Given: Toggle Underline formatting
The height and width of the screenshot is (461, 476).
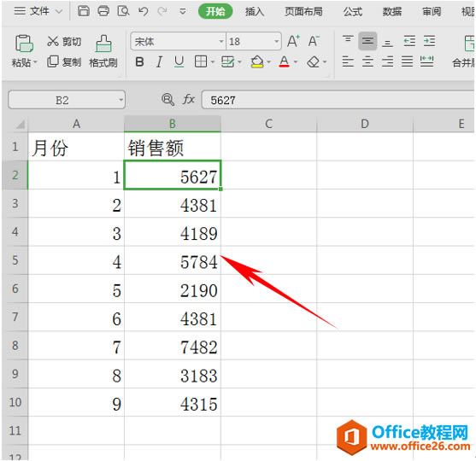Looking at the screenshot, I should (179, 62).
